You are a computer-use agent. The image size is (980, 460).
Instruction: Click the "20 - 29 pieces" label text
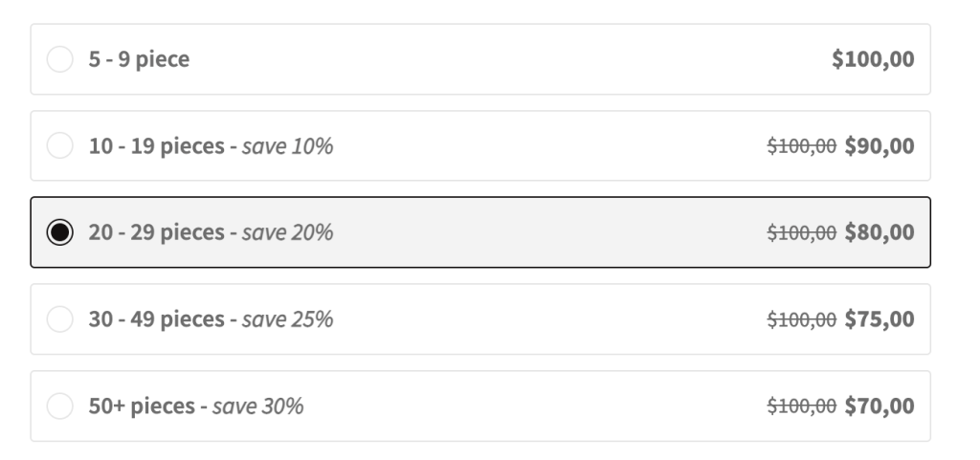[156, 232]
